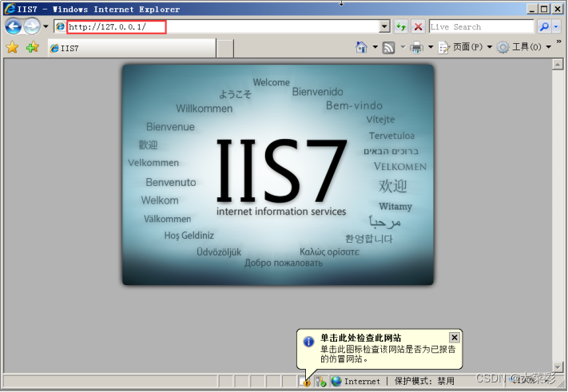Click the 保护模式: 禁用 status text

424,381
